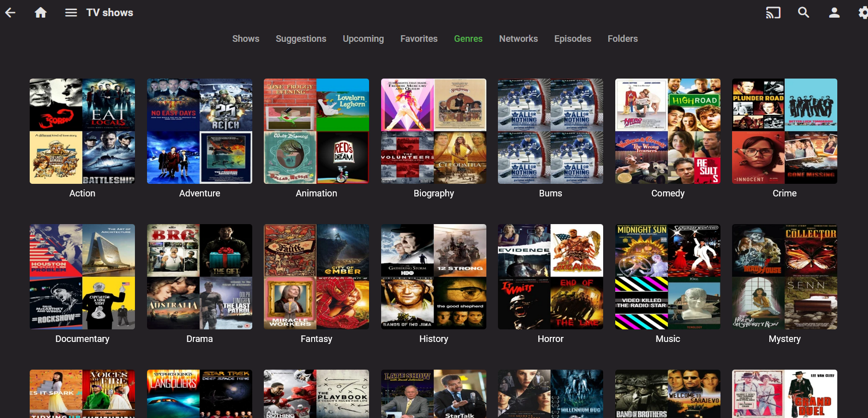The image size is (868, 418).
Task: Switch to the Episodes tab
Action: (573, 39)
